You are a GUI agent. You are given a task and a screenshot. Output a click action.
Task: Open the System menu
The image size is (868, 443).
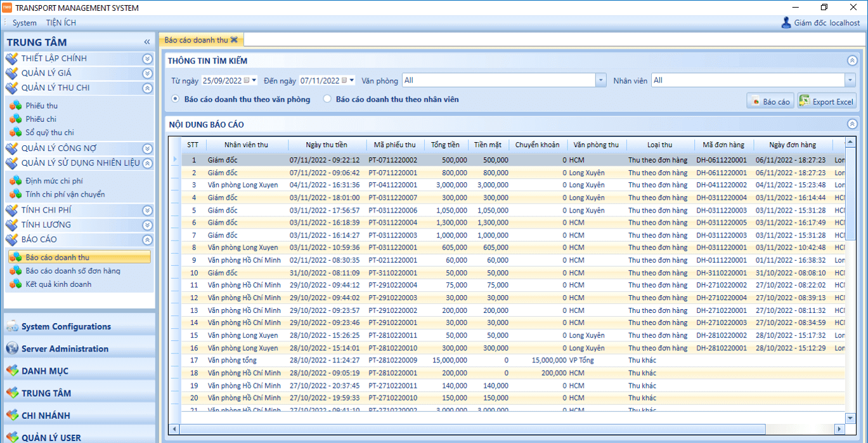pos(25,23)
